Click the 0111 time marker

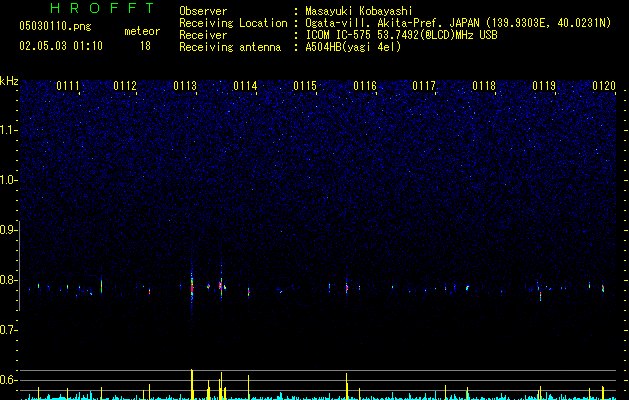(x=68, y=86)
